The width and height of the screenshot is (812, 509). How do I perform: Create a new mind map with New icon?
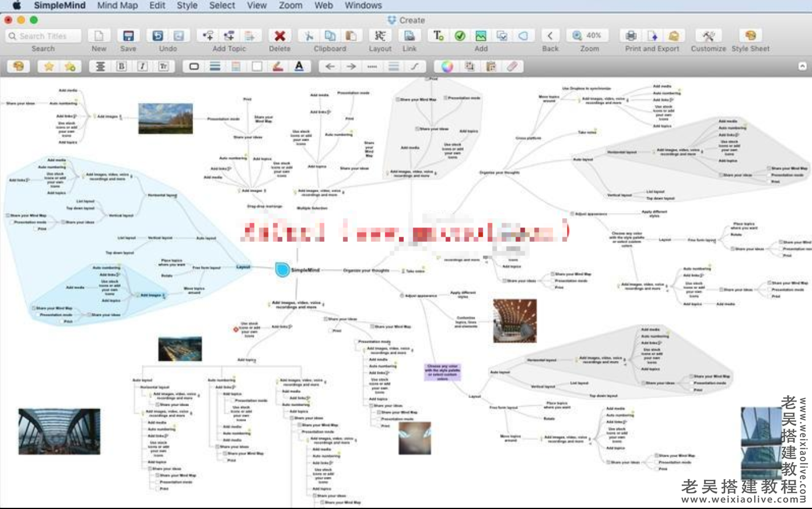[99, 36]
